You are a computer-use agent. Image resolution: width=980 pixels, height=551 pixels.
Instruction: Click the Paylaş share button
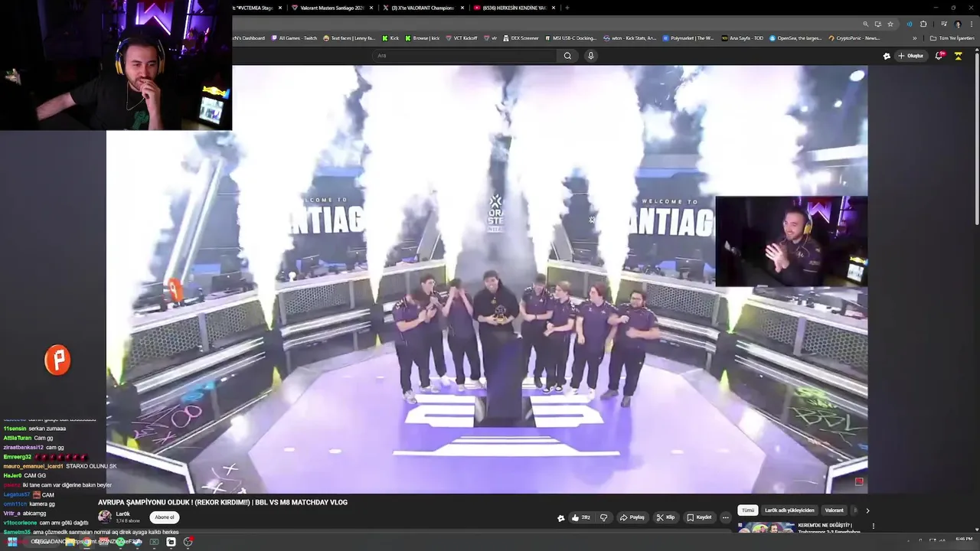(x=632, y=517)
